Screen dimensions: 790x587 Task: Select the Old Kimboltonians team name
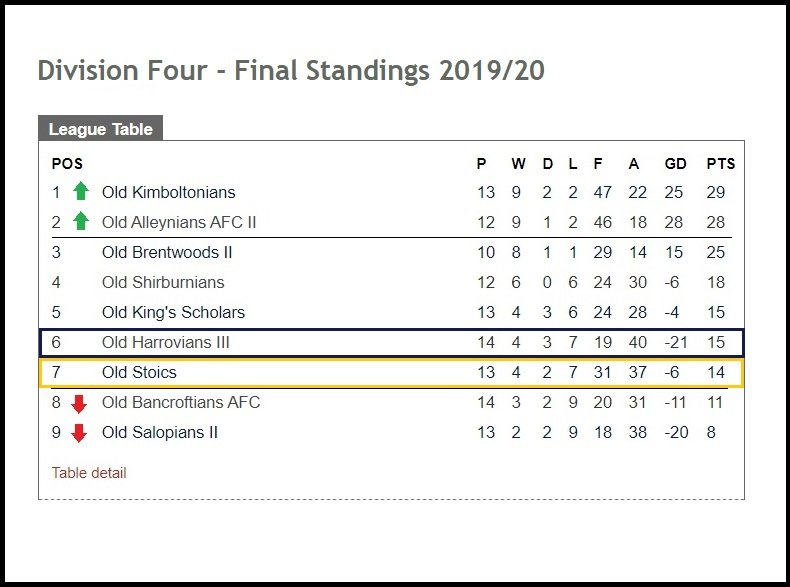click(168, 192)
